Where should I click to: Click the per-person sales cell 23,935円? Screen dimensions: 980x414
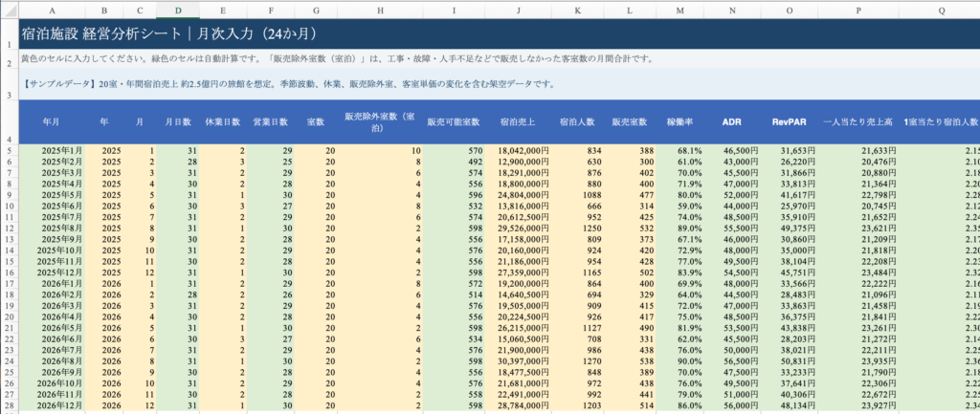click(x=859, y=360)
